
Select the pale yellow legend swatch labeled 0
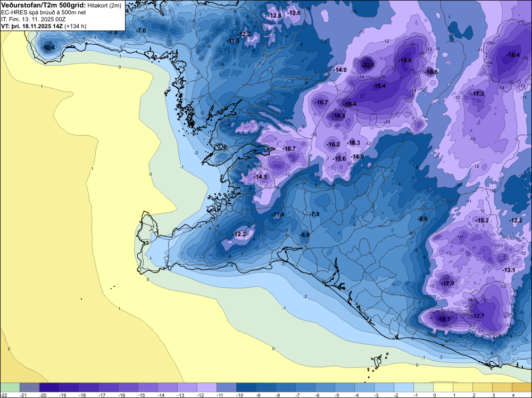coord(443,387)
